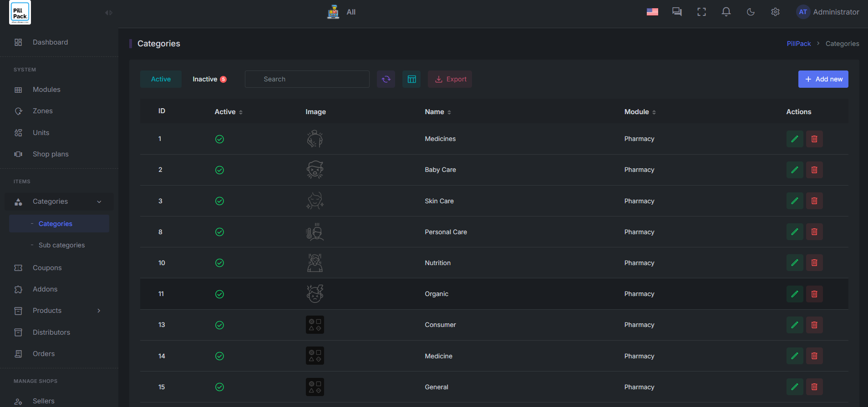Toggle active status for Organic category
This screenshot has width=868, height=407.
pos(219,294)
